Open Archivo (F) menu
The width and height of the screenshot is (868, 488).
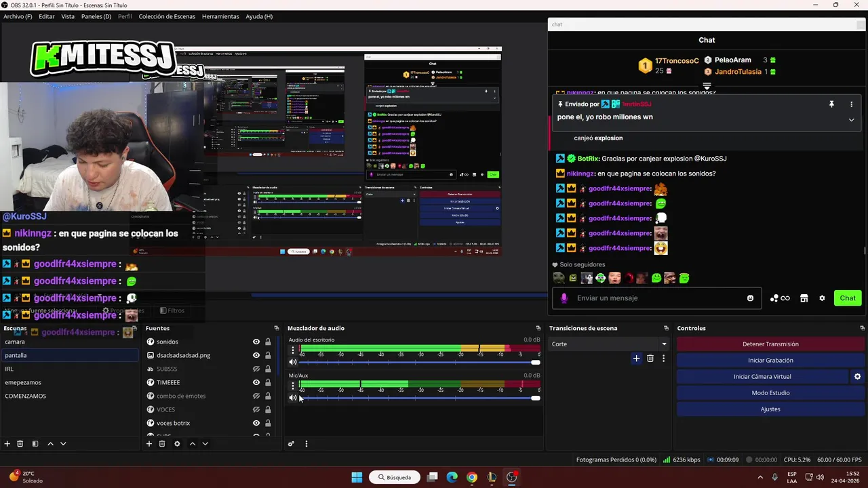pos(18,16)
